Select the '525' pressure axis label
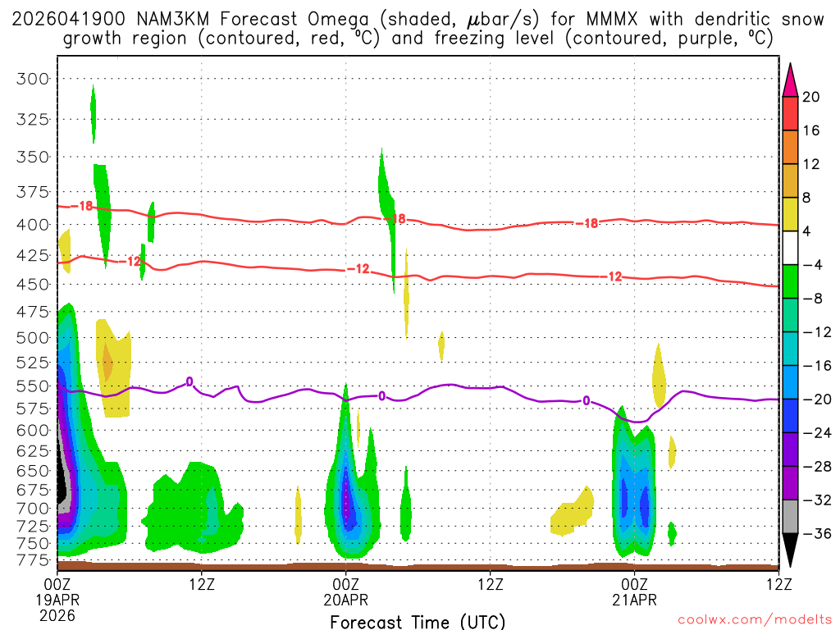The image size is (840, 630). [x=33, y=363]
